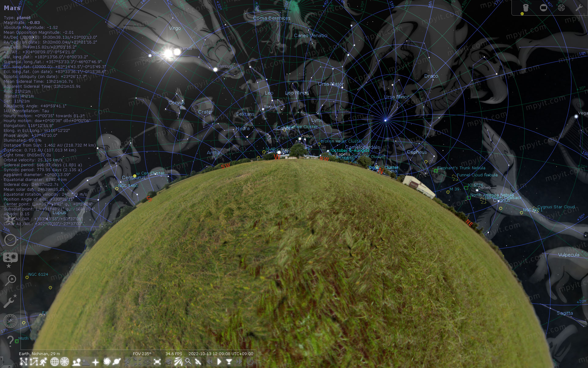Screen dimensions: 588x368
Task: Toggle Oculars sensor frame icon
Action: [x=543, y=8]
